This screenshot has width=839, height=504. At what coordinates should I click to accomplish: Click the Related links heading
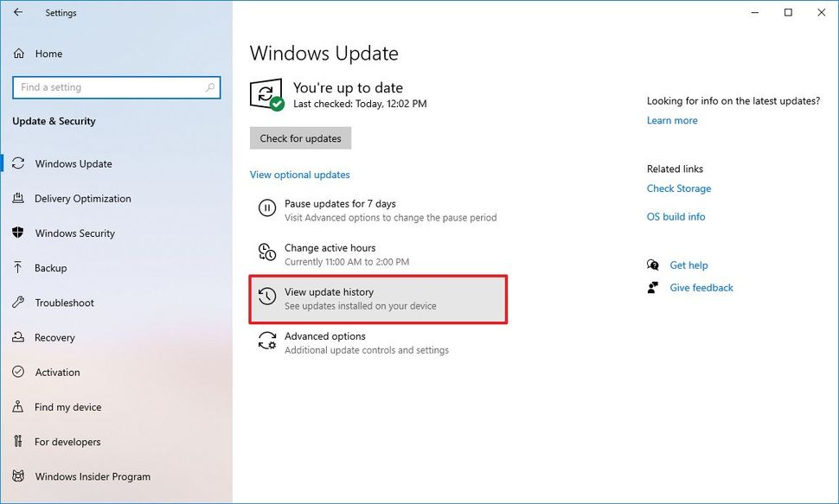pos(675,169)
